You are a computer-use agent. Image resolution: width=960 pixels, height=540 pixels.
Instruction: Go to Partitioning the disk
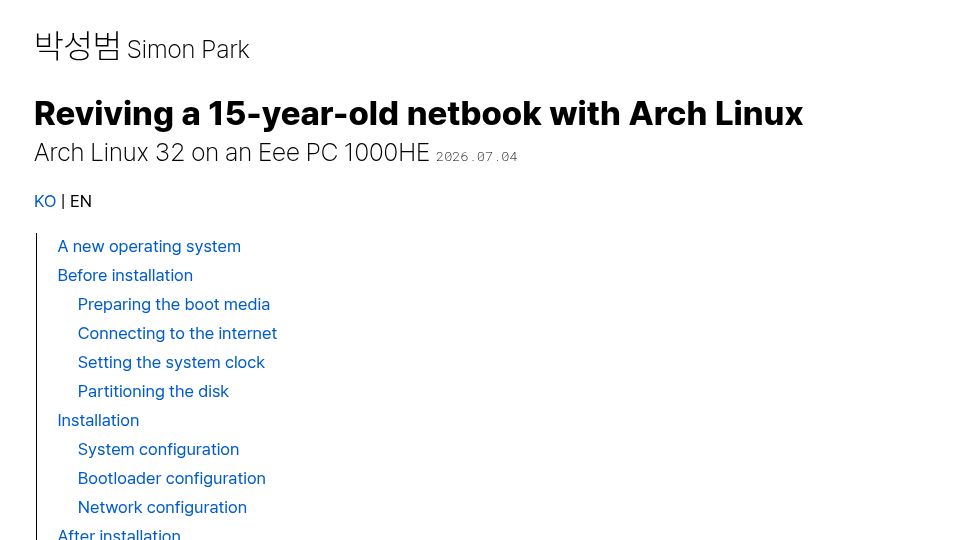click(153, 391)
